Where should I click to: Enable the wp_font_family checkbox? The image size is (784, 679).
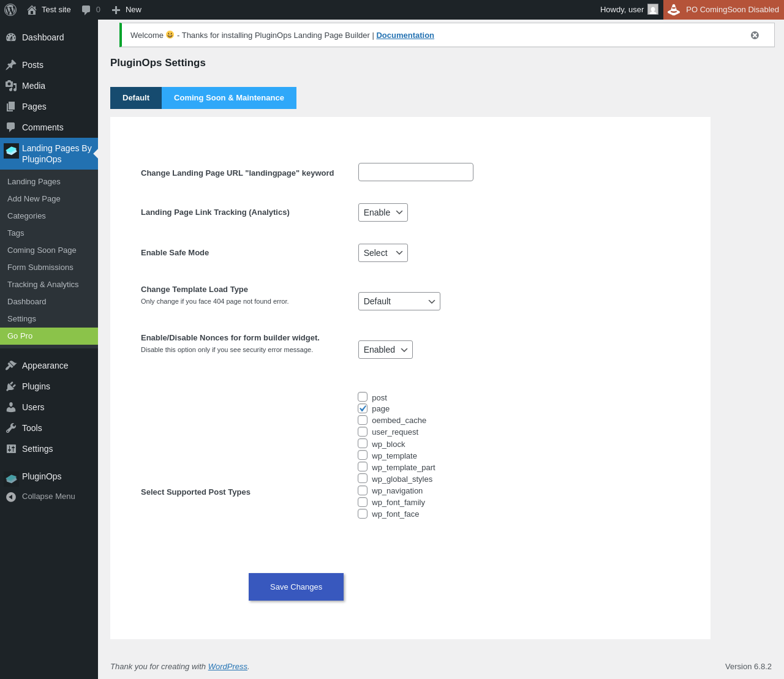pos(363,502)
